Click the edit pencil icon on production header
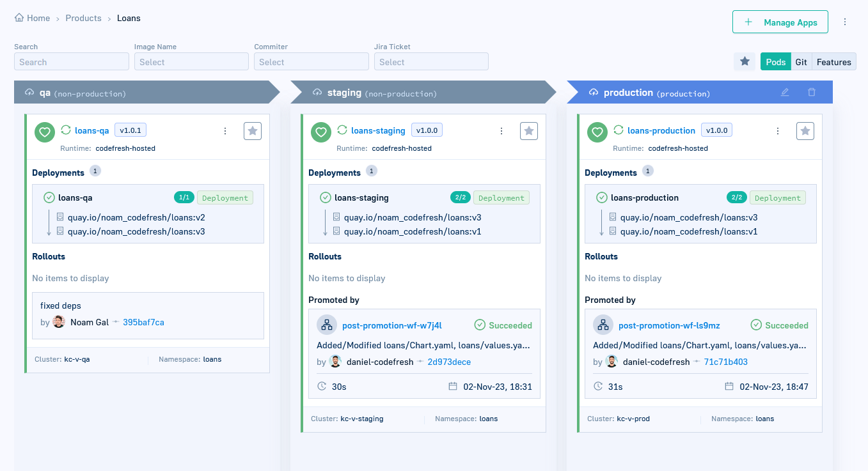This screenshot has height=471, width=868. (785, 92)
